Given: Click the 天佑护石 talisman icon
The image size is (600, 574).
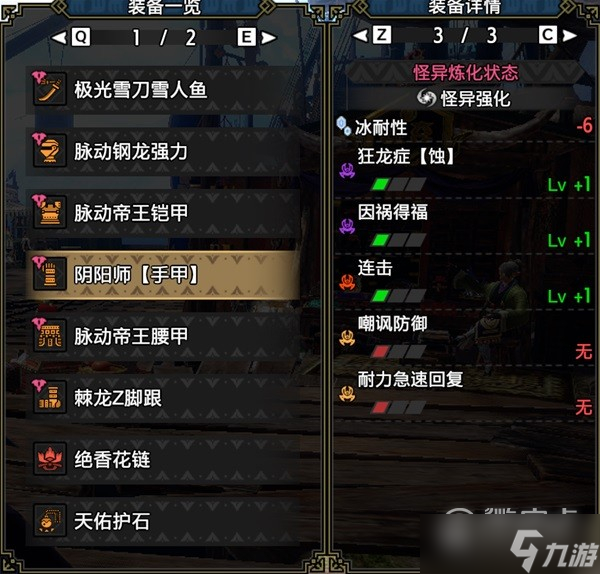Looking at the screenshot, I should click(50, 521).
